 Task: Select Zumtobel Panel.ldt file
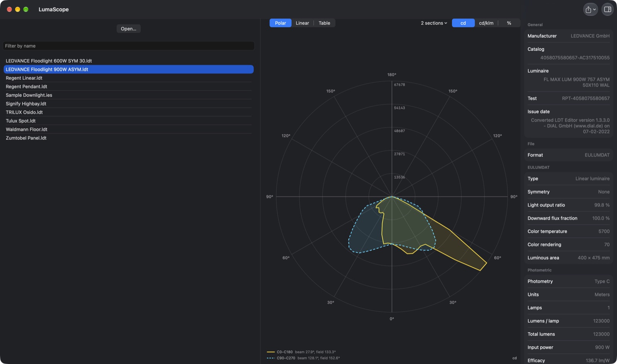(x=128, y=138)
